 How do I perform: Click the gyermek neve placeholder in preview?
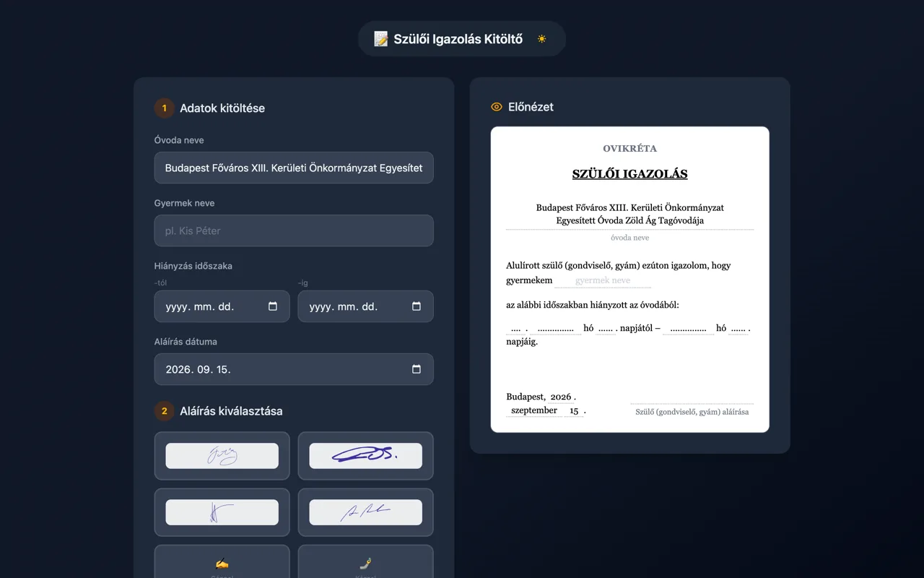click(603, 280)
